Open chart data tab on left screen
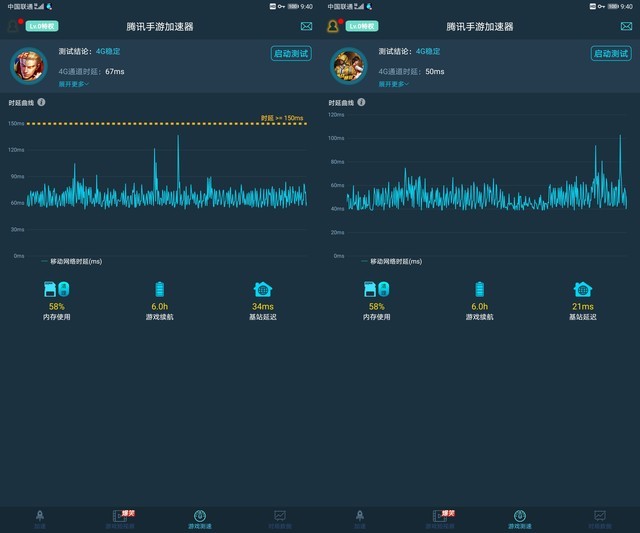This screenshot has width=640, height=533. [x=280, y=520]
